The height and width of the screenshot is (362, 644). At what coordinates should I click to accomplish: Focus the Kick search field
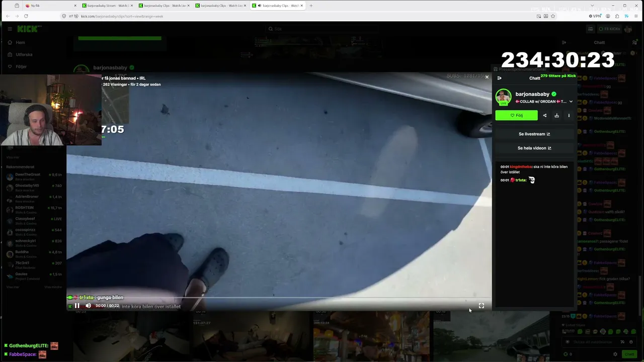(x=322, y=29)
